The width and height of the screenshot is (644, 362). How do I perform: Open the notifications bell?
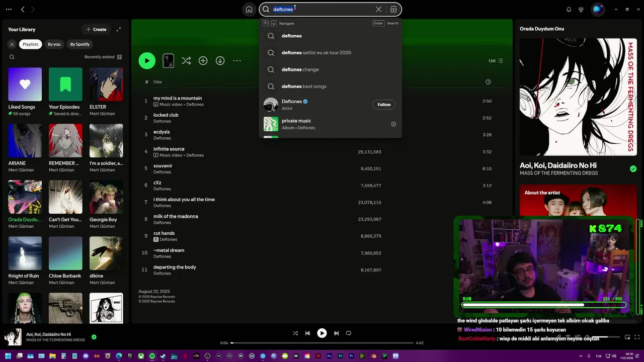click(569, 9)
